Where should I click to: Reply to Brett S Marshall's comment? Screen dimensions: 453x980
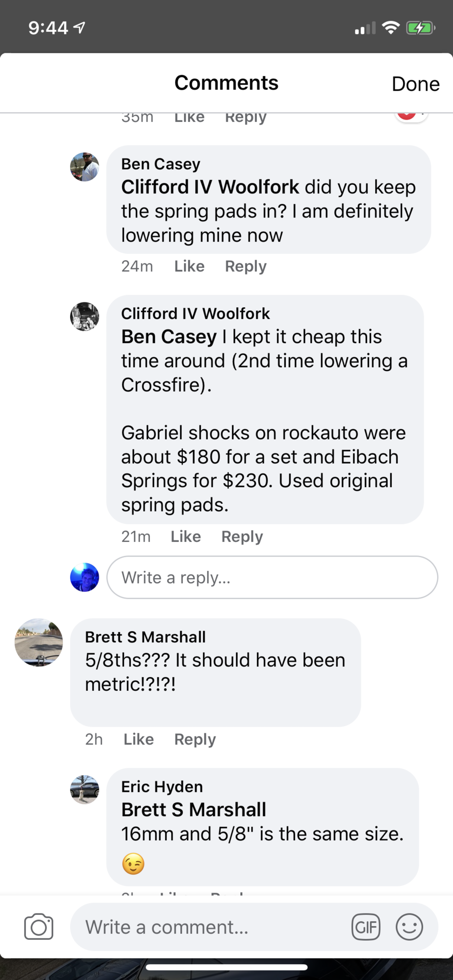click(x=195, y=739)
